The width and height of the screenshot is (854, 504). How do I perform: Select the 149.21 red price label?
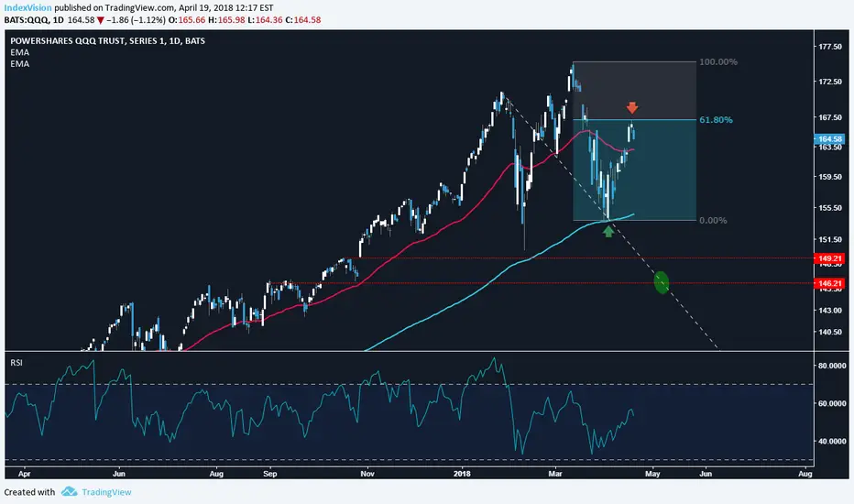point(828,258)
